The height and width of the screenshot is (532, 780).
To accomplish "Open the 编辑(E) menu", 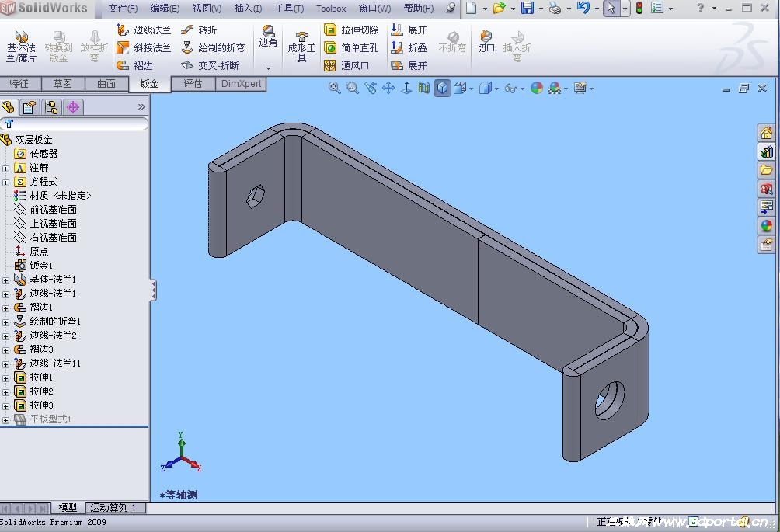I will coord(165,9).
